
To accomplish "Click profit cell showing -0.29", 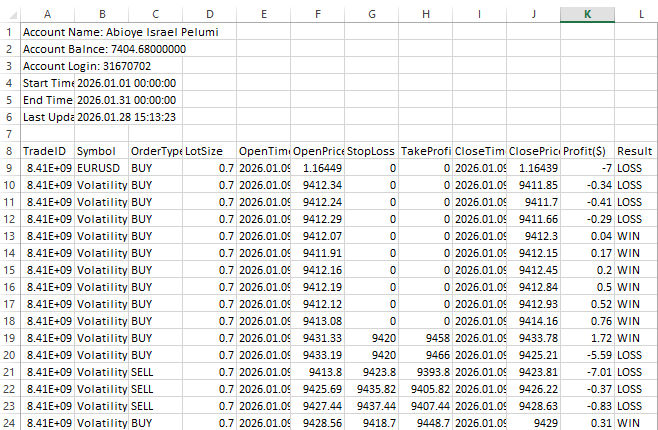I will coord(588,219).
